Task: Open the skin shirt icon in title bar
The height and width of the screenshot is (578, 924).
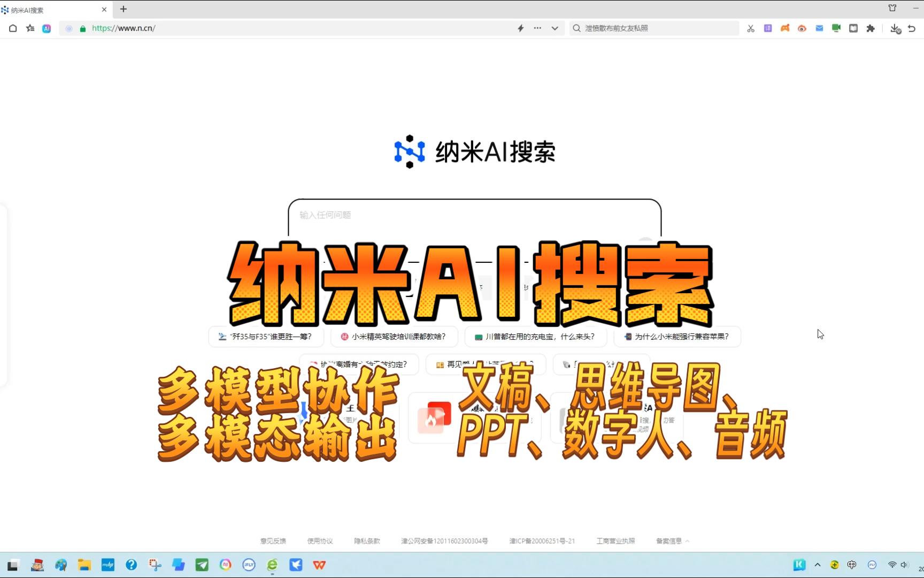Action: [x=892, y=8]
